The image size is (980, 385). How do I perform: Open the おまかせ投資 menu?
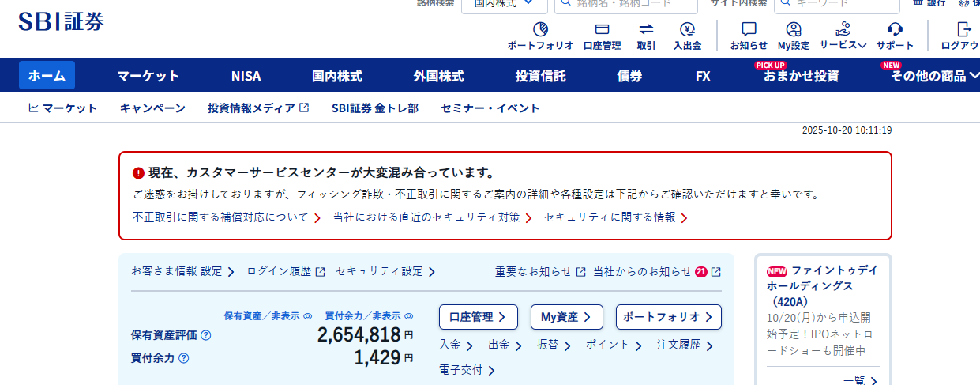point(801,76)
